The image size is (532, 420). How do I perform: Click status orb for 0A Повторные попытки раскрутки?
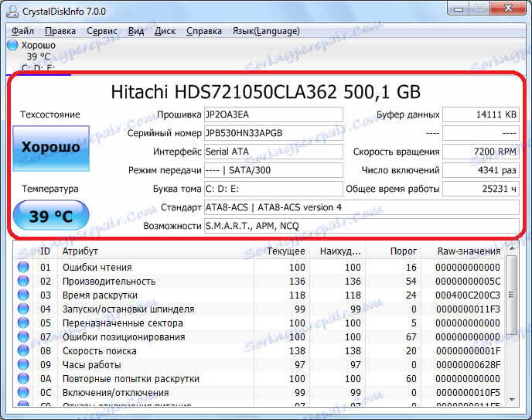tap(23, 378)
